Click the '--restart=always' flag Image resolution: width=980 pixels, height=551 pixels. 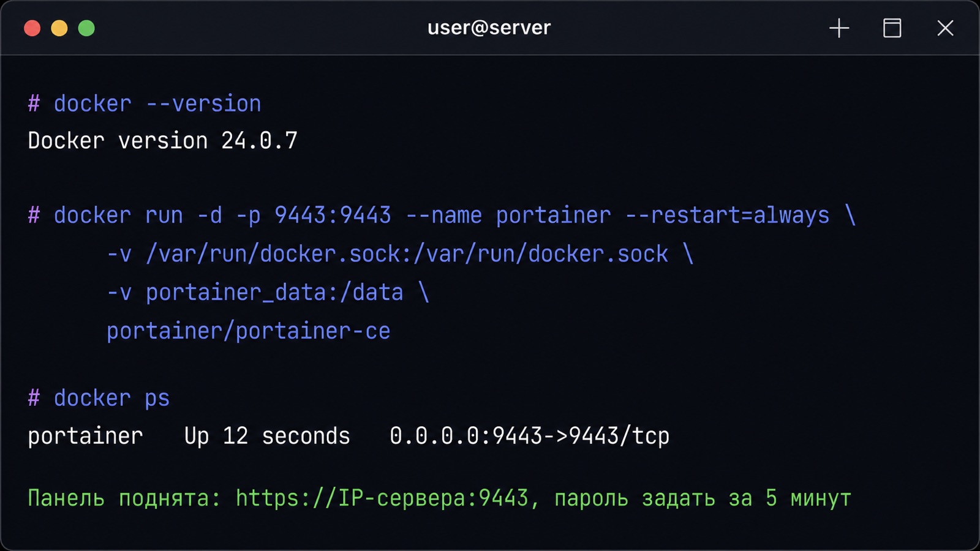point(728,216)
